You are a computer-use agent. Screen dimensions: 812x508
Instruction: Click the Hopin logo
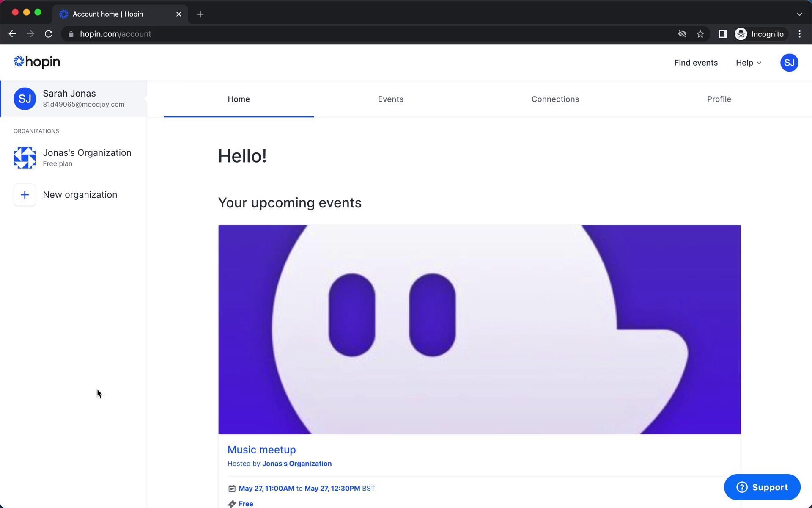click(x=37, y=62)
